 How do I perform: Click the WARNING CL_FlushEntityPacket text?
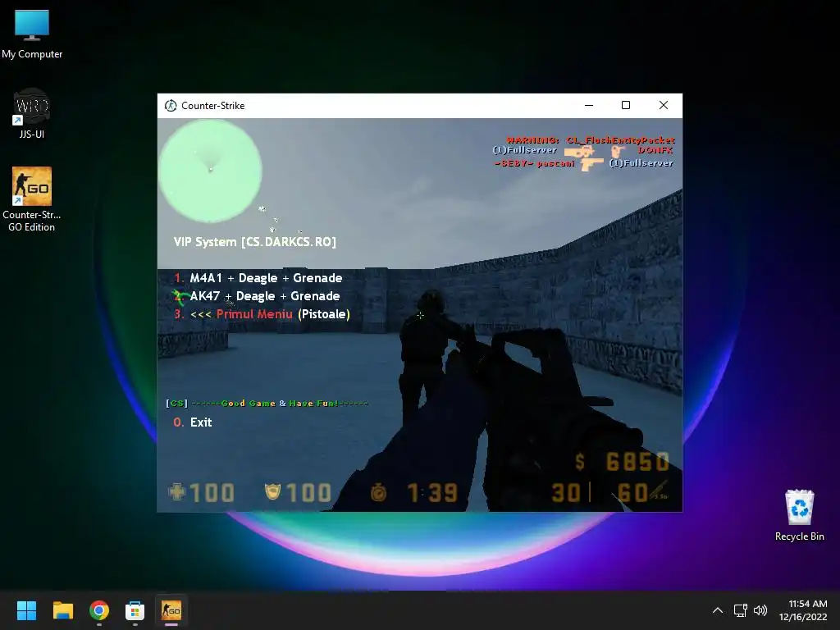click(591, 140)
